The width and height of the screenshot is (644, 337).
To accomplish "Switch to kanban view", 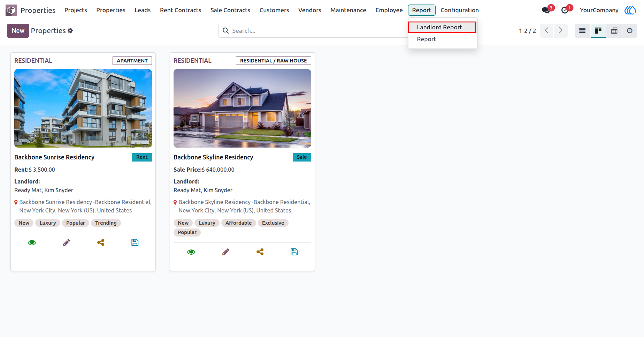I will [x=598, y=31].
